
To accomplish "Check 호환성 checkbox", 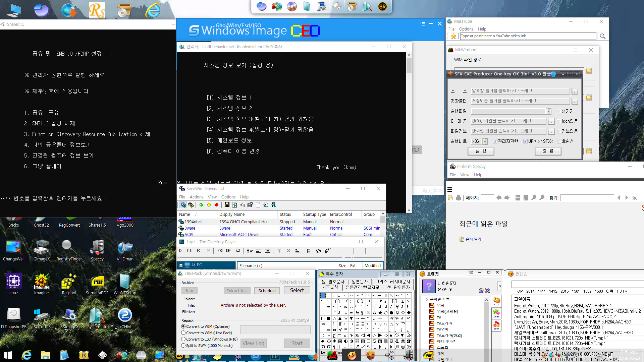I will coord(559,141).
